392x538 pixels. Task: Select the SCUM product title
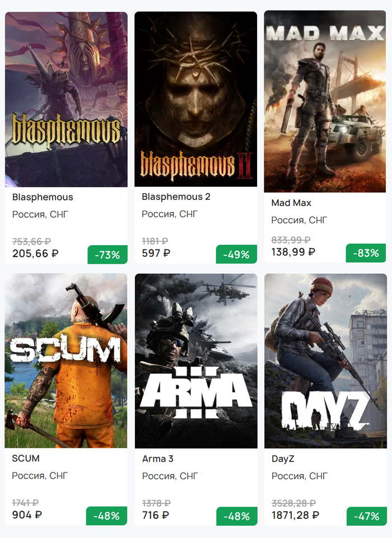coord(26,459)
